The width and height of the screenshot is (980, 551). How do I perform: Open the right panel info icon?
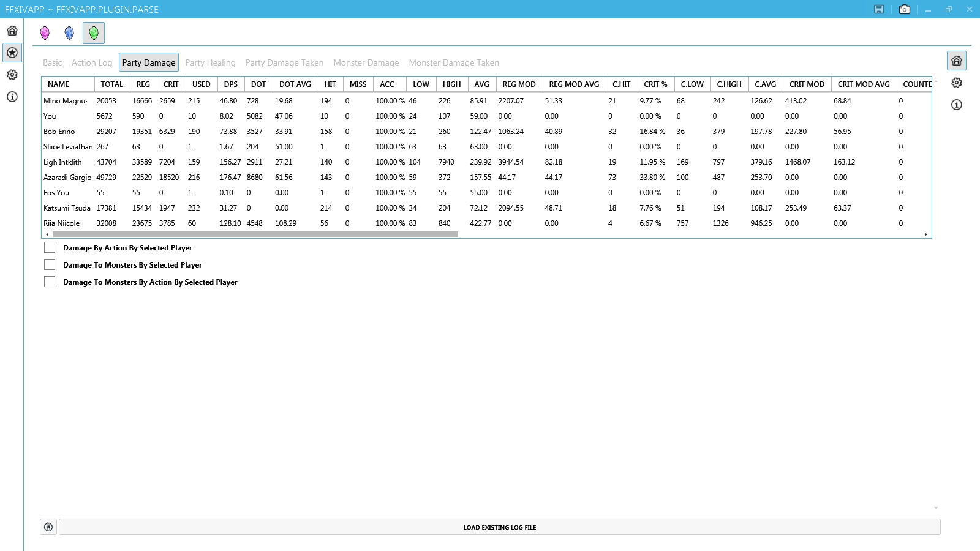pos(956,105)
